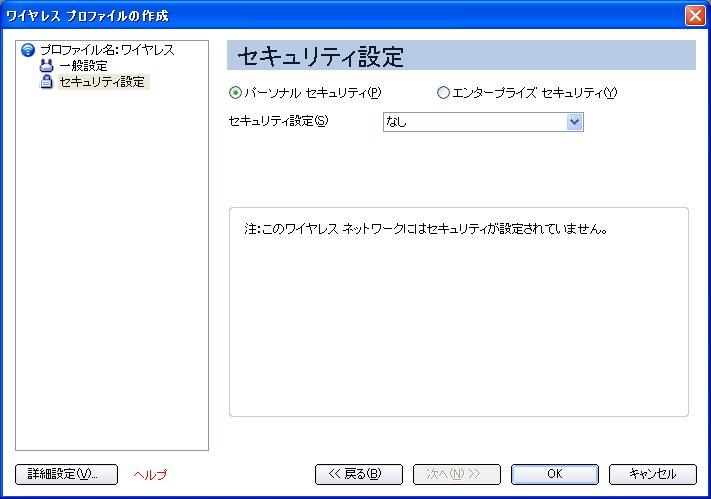The width and height of the screenshot is (711, 499).
Task: Open the セキュリティ設定 dropdown showing なし
Action: [x=483, y=122]
